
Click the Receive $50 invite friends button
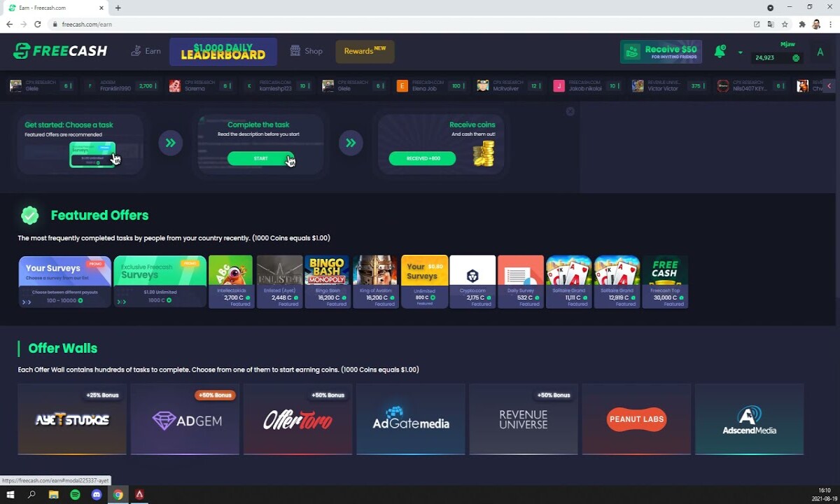661,52
